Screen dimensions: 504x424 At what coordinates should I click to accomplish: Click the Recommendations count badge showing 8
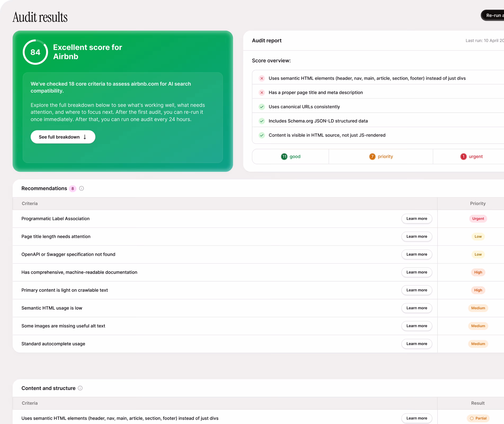pyautogui.click(x=73, y=189)
